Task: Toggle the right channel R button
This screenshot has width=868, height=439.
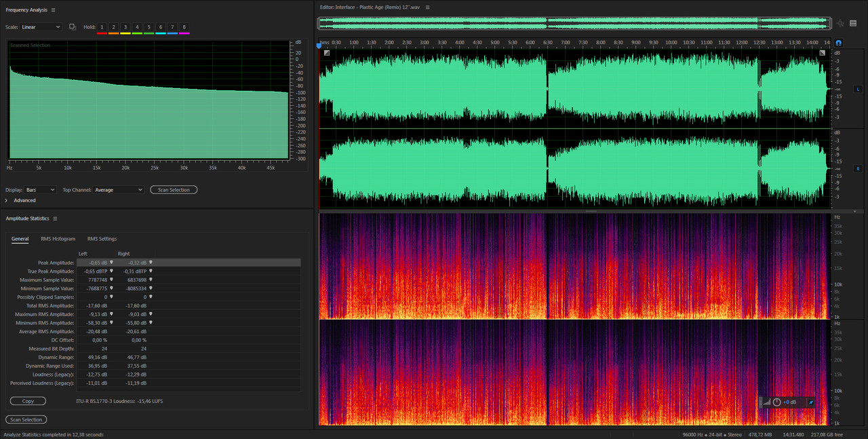Action: pos(858,168)
